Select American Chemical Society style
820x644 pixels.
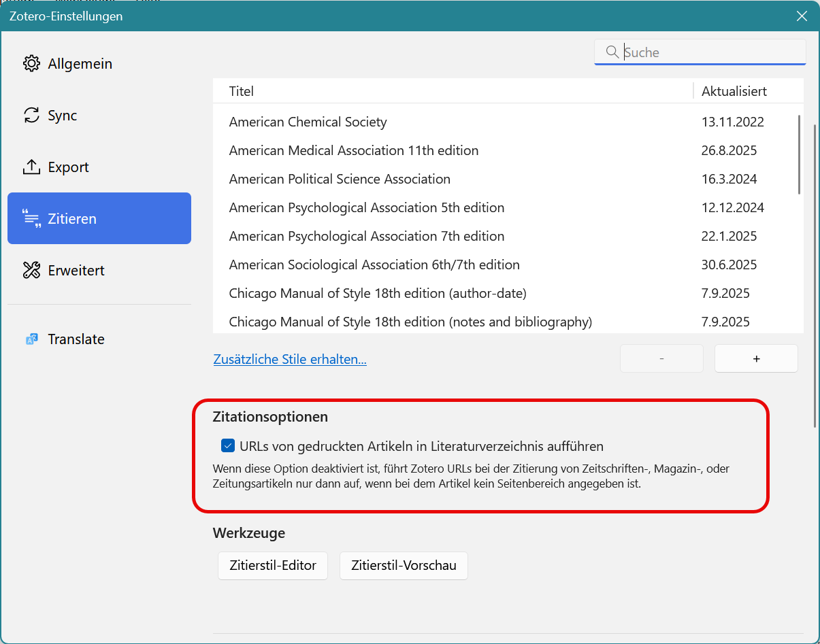[508, 122]
